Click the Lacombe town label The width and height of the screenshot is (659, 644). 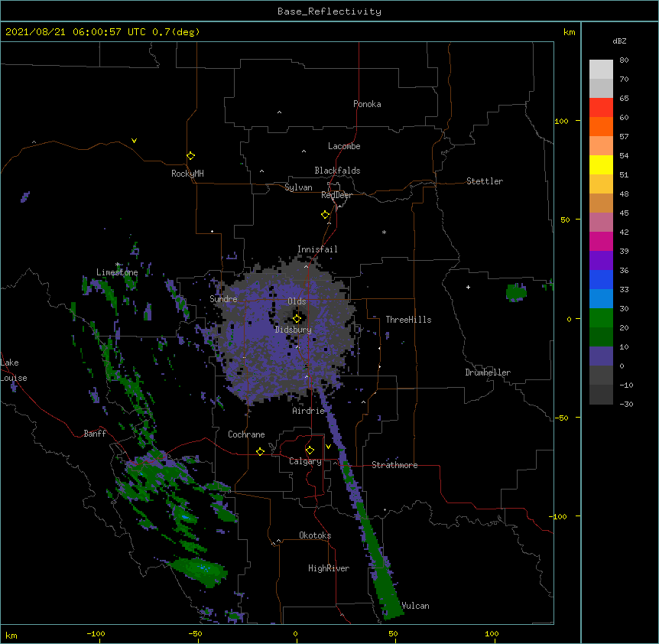tap(344, 146)
